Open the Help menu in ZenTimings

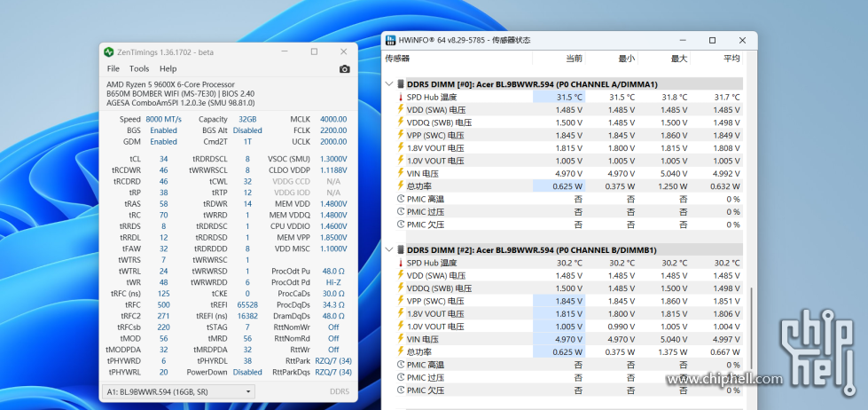tap(168, 68)
